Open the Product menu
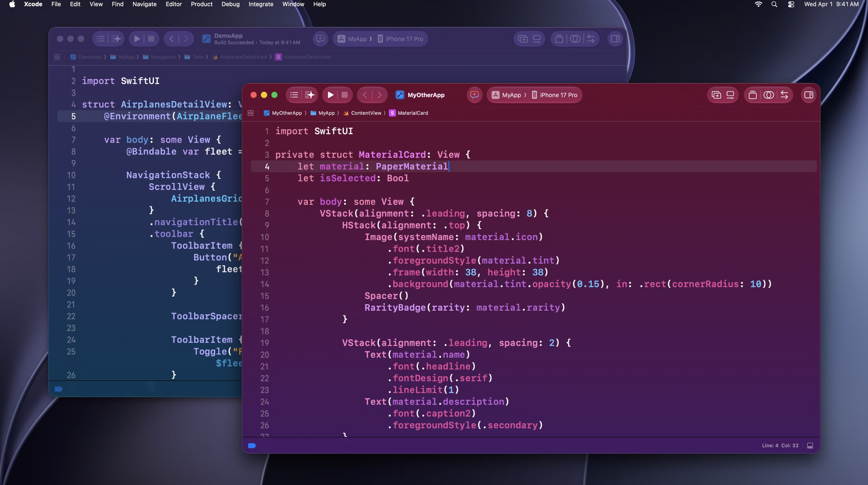868x485 pixels. coord(202,4)
